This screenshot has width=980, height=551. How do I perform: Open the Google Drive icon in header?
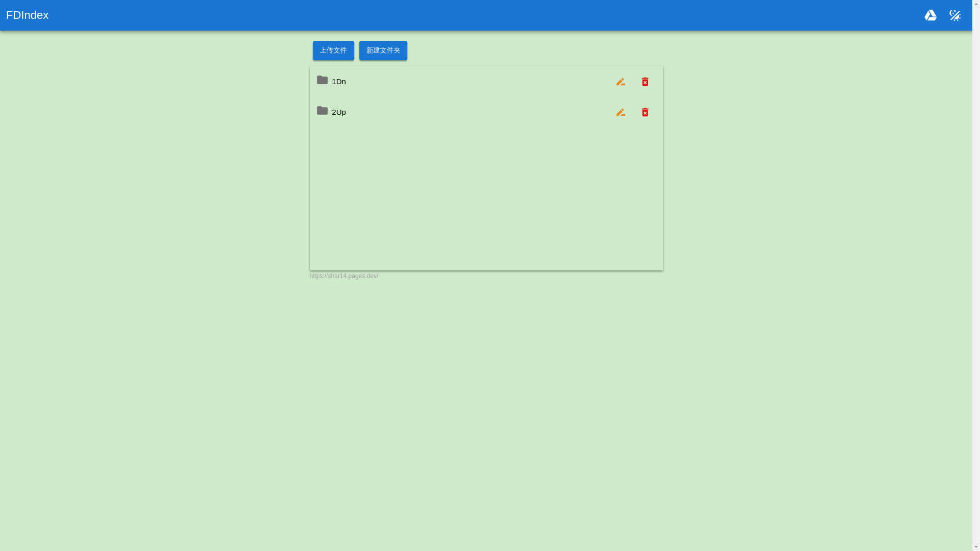930,15
